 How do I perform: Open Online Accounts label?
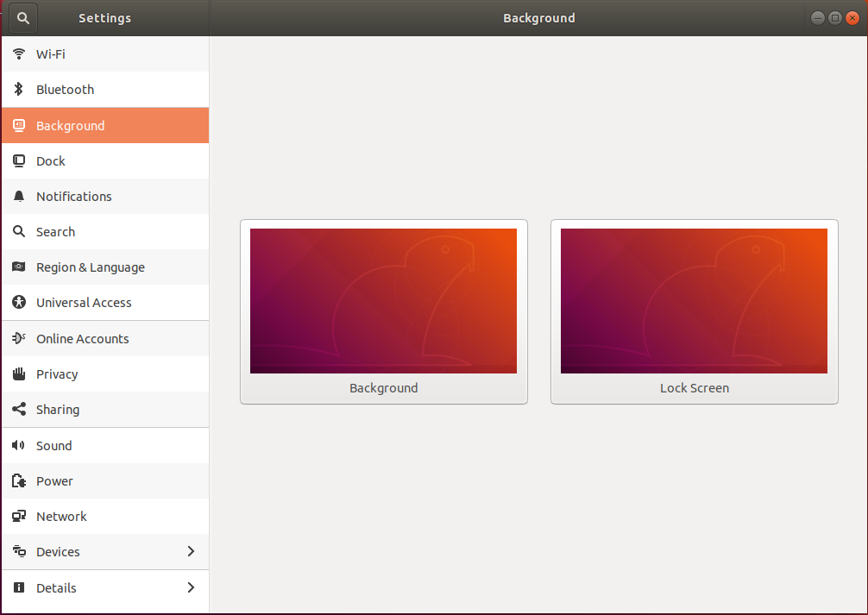click(83, 339)
